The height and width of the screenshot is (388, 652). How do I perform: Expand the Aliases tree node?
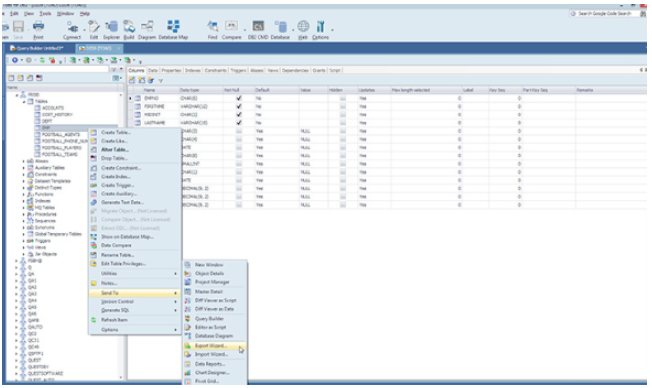click(x=24, y=161)
